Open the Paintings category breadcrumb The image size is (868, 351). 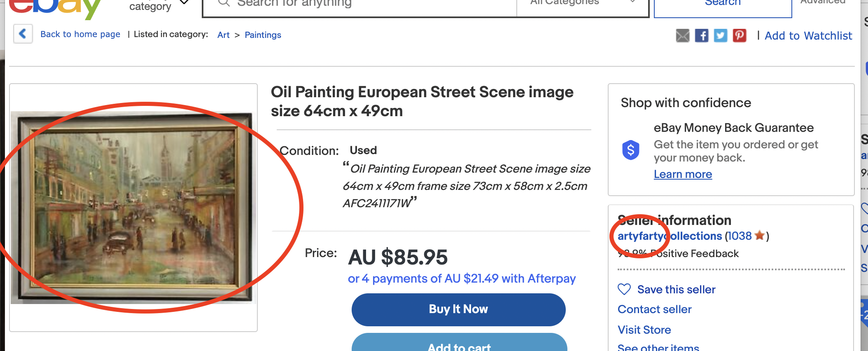click(x=263, y=35)
